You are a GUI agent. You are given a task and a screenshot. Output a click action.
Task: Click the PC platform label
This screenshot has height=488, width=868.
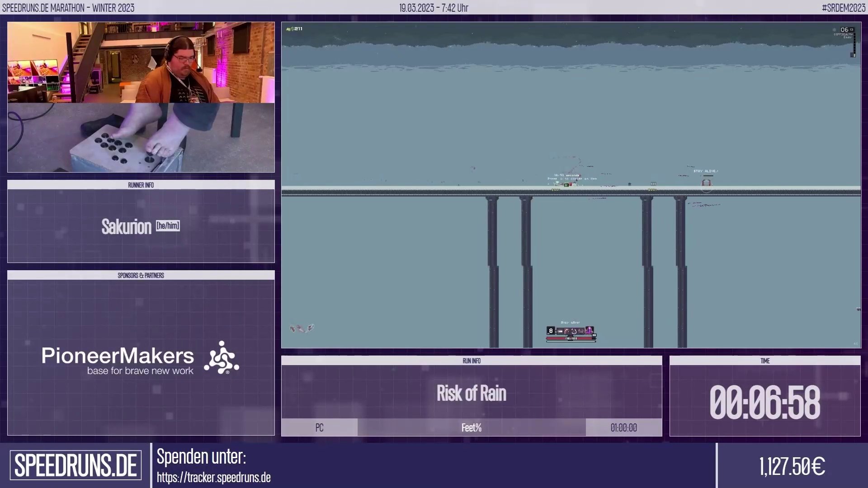[319, 427]
